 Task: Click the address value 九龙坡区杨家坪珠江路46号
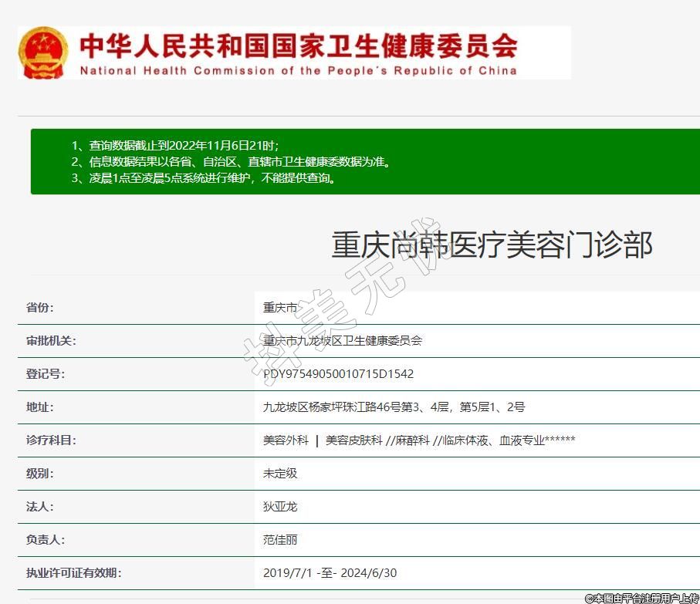[x=394, y=407]
